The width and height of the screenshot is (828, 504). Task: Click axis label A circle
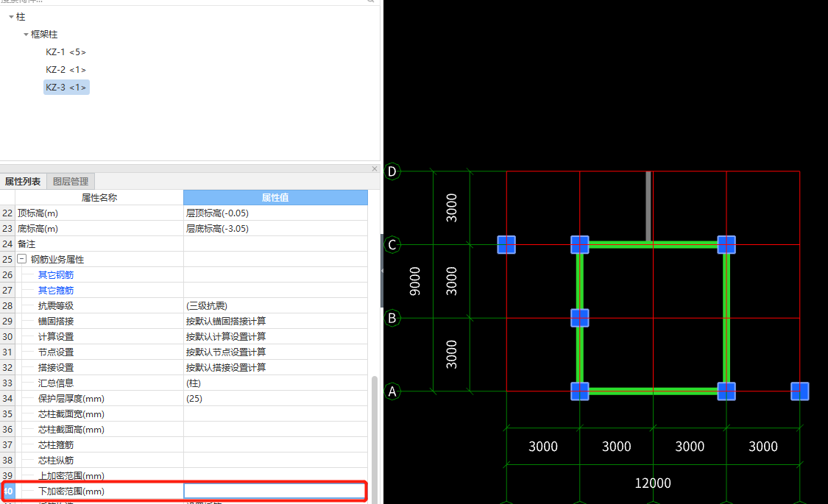[x=392, y=391]
